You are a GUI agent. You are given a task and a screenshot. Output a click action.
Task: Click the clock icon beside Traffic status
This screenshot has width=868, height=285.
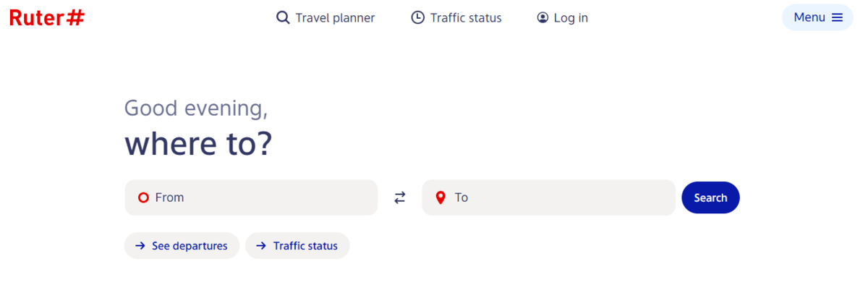(417, 17)
